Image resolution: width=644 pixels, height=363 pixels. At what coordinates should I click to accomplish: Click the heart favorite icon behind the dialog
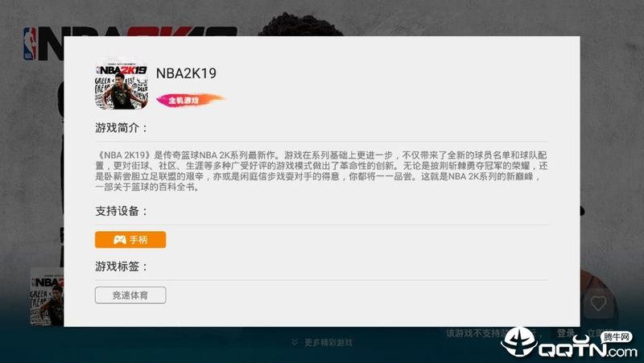(x=598, y=303)
